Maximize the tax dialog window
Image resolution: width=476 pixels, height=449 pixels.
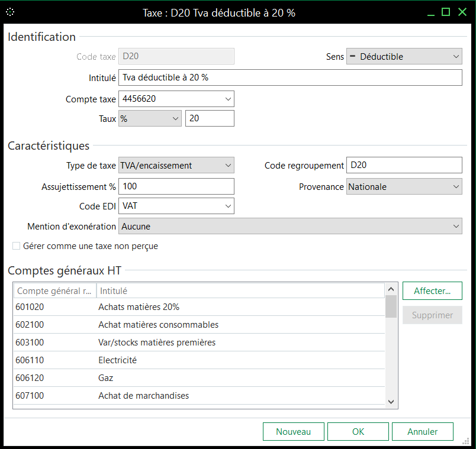(x=446, y=12)
